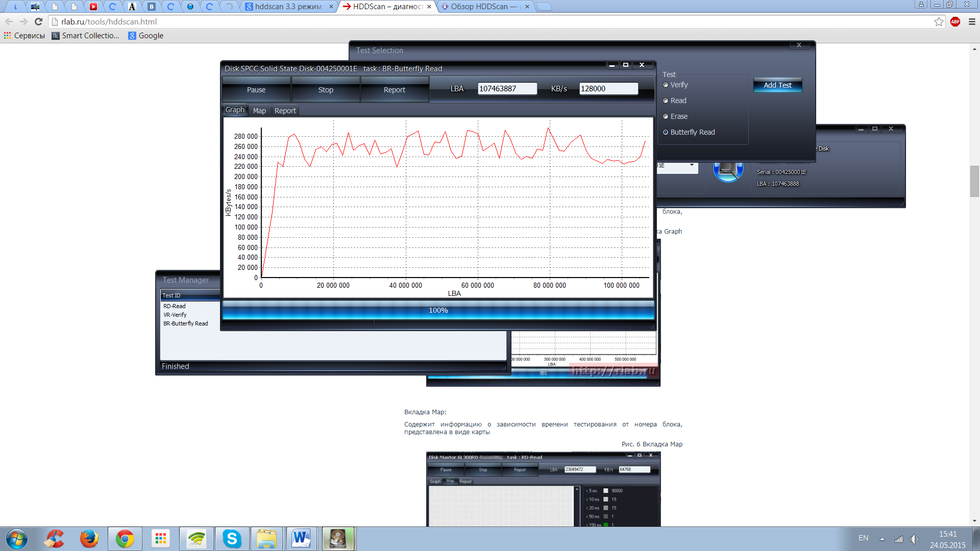Close the 'hddscan 3.3 режим' tab
Viewport: 980px width, 551px height.
click(x=331, y=7)
